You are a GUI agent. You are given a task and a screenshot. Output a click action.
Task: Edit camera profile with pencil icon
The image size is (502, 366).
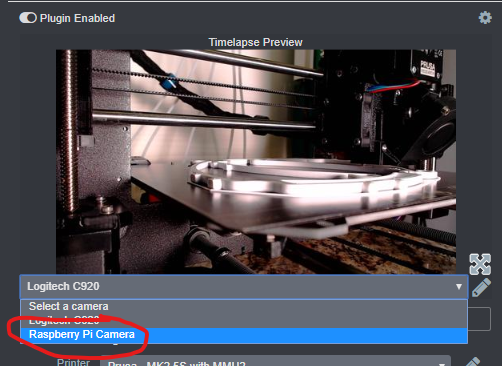click(481, 288)
